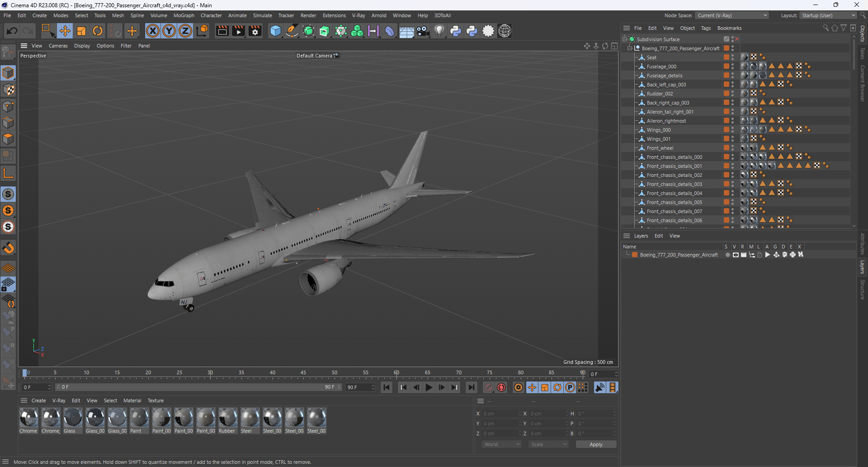Collapse Boeing_777_200_Passenger_Aircraft object node
This screenshot has width=868, height=467.
[x=630, y=48]
